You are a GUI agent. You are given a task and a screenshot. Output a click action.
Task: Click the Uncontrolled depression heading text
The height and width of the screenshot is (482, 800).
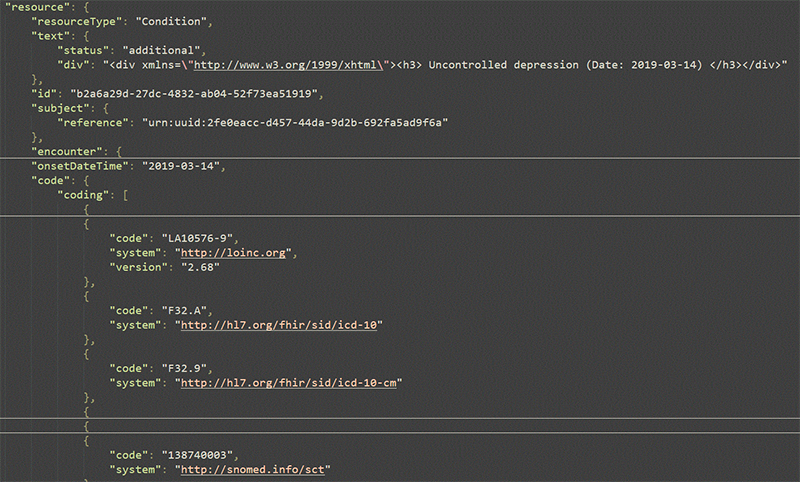coord(504,65)
